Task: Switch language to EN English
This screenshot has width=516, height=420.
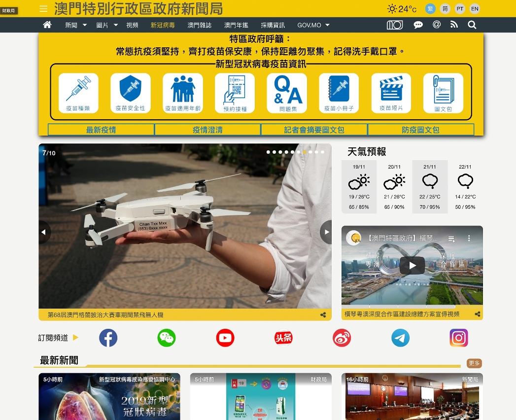Action: coord(475,9)
